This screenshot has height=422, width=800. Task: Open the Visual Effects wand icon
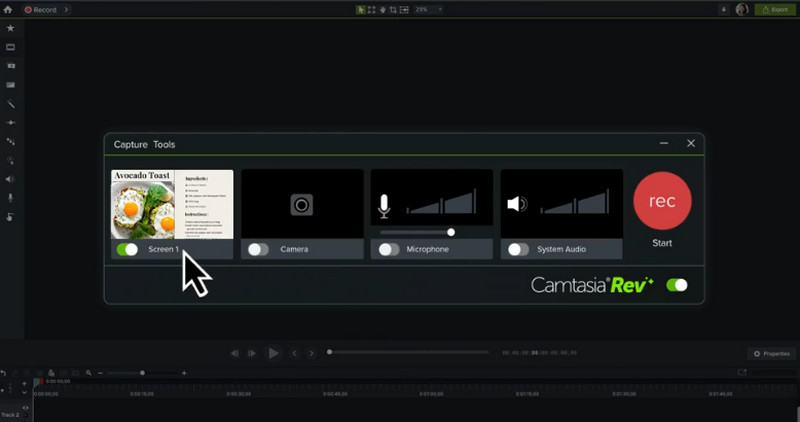(10, 104)
